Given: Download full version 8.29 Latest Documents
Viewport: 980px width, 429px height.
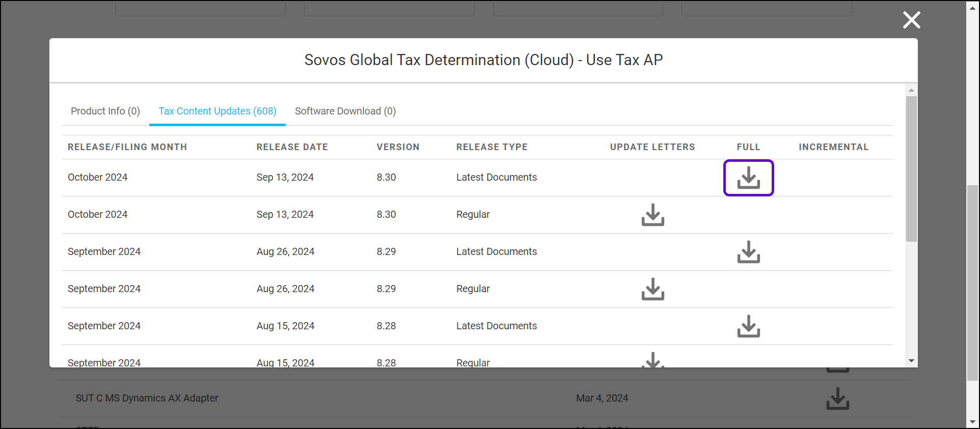Looking at the screenshot, I should pos(748,252).
